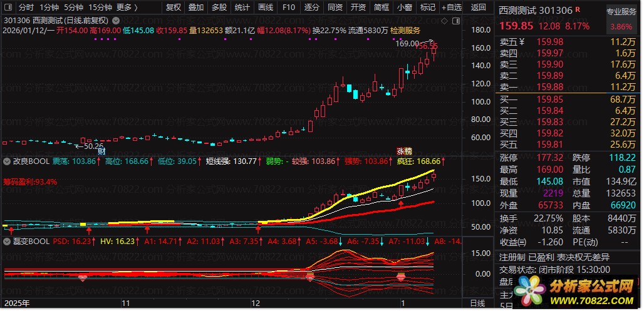Click the 跌停 118.22 value
This screenshot has width=644, height=311.
623,158
